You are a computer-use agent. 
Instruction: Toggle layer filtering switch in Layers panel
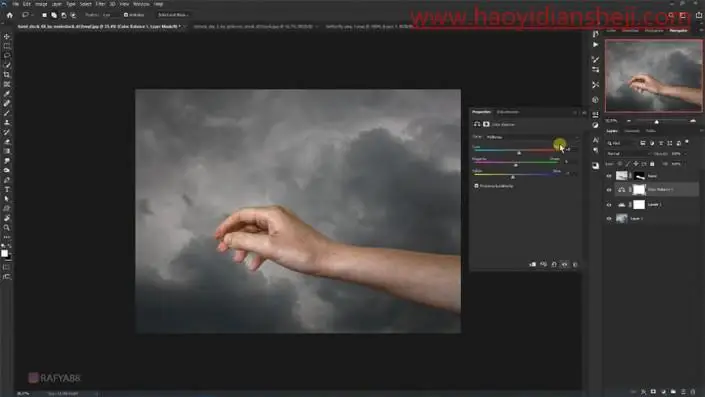coord(687,143)
